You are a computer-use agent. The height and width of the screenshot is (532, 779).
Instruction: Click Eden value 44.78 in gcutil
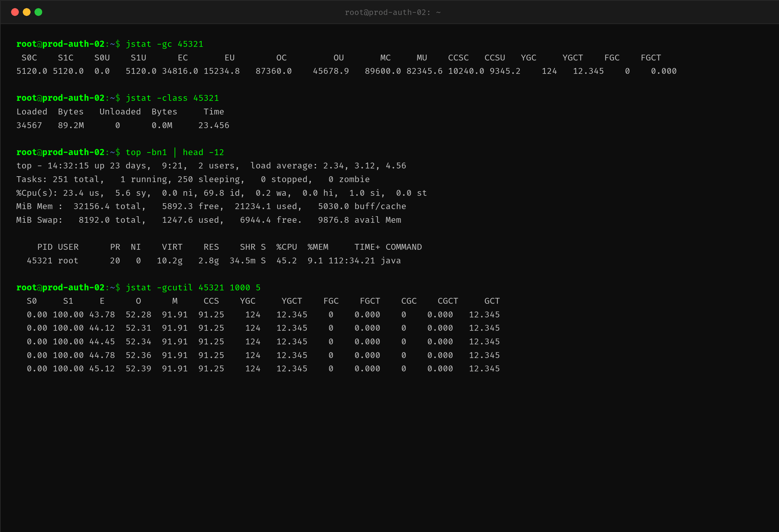pos(102,355)
